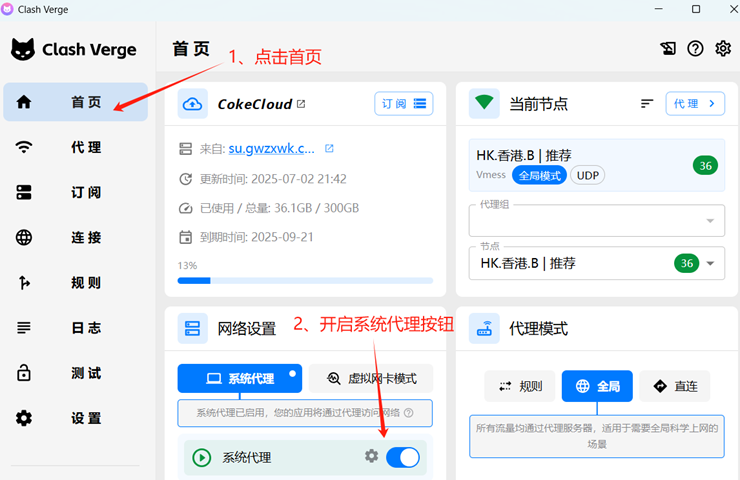Go to 订阅 subscriptions in sidebar

[x=76, y=192]
